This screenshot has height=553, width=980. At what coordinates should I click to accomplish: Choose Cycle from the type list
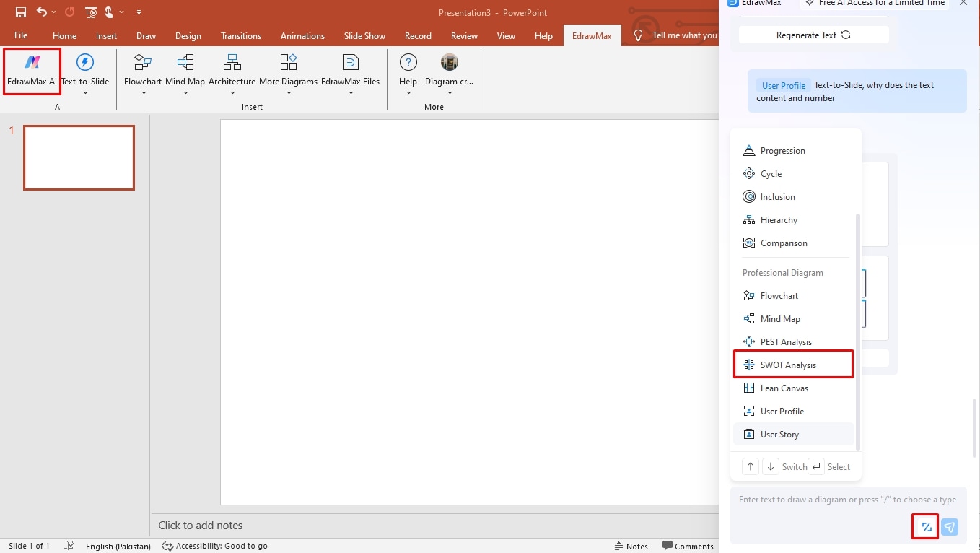tap(794, 174)
